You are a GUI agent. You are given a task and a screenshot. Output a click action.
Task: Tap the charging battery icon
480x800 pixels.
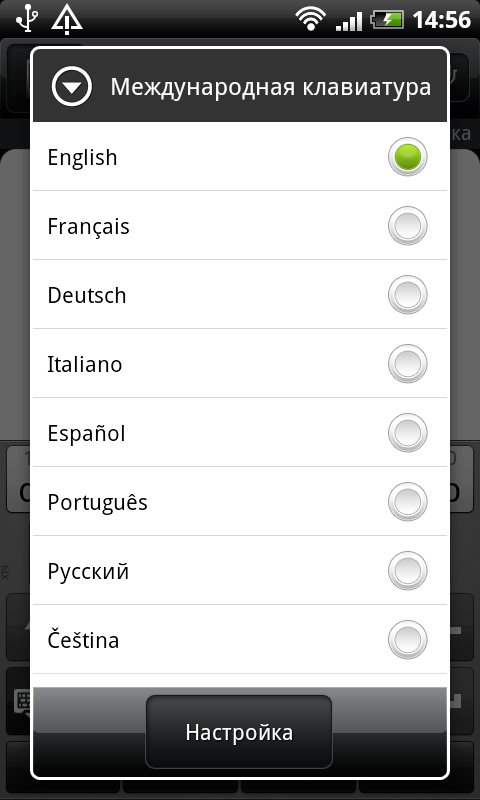tap(387, 20)
